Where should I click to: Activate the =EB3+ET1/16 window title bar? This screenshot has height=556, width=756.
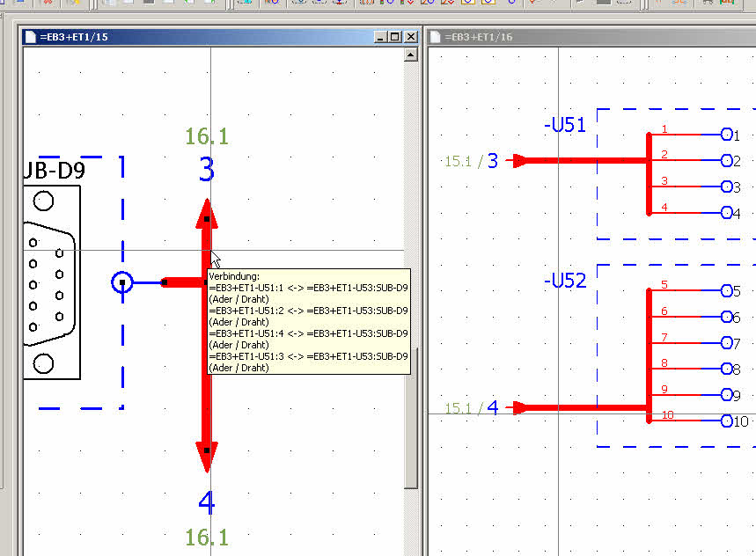point(591,37)
